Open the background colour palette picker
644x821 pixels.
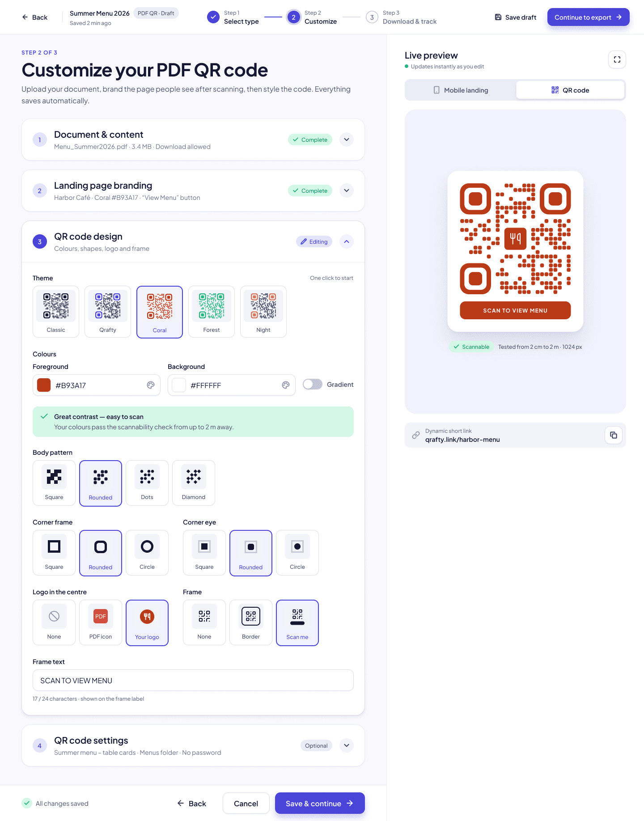pos(286,385)
